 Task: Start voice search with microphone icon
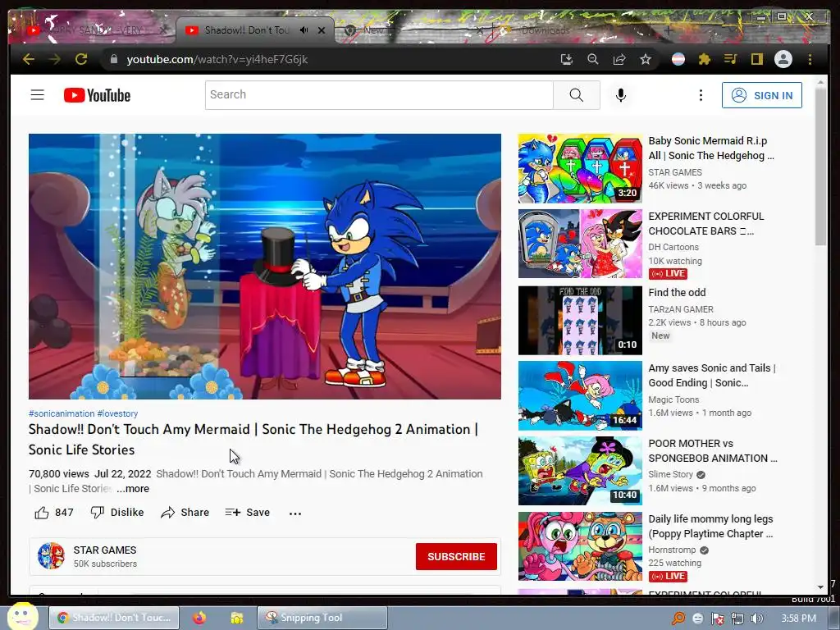click(621, 95)
